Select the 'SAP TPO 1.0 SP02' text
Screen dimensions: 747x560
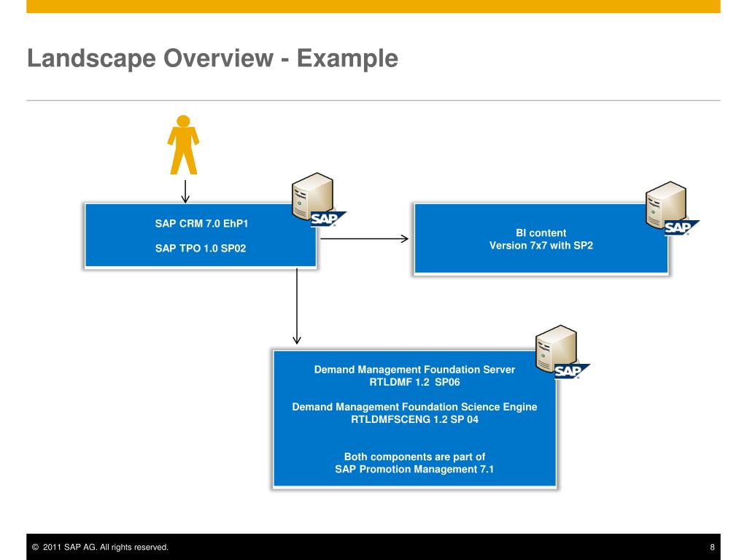point(201,248)
